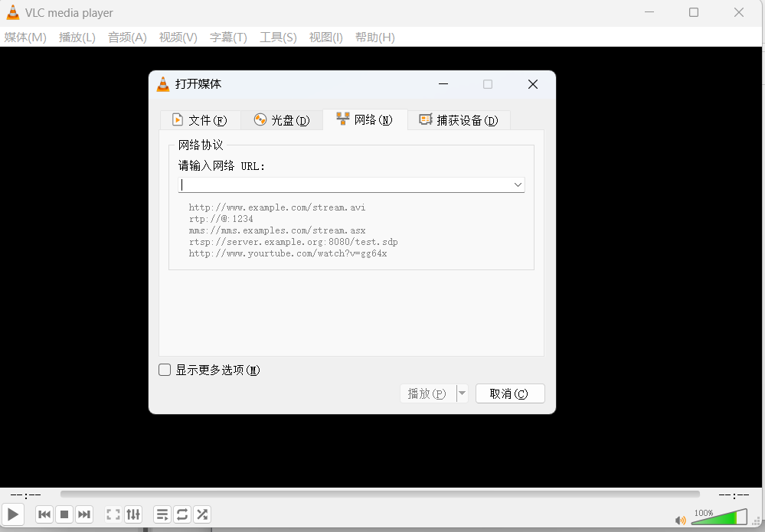Open the 文件(F) tab
Viewport: 765px width, 532px height.
200,120
